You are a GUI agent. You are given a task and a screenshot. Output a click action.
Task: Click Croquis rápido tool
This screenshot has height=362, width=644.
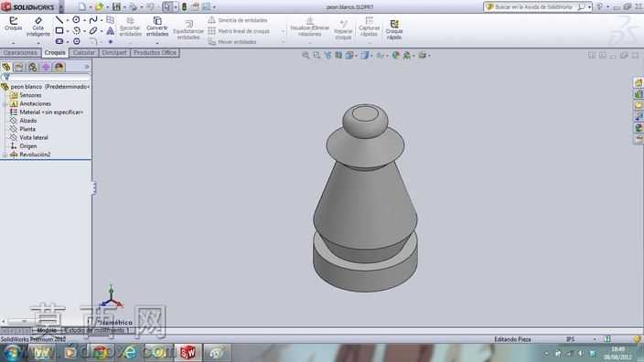(x=394, y=29)
